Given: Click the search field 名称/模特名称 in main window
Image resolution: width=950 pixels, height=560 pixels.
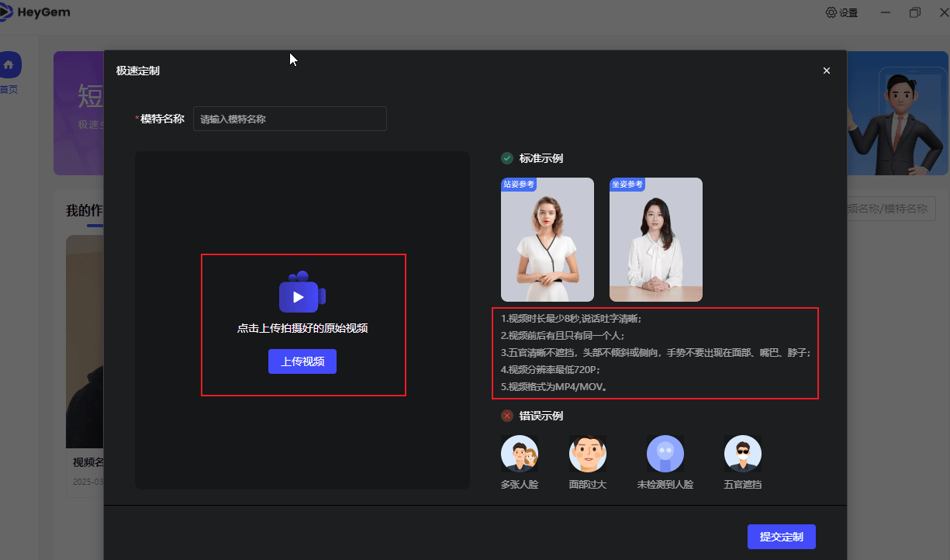Looking at the screenshot, I should pyautogui.click(x=890, y=209).
